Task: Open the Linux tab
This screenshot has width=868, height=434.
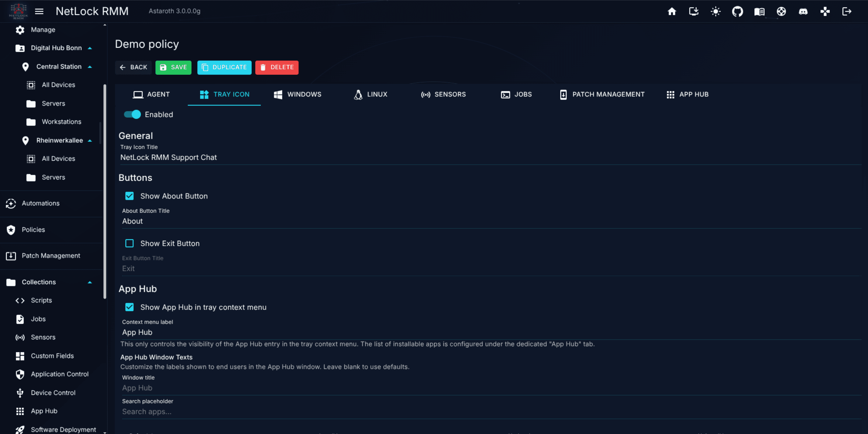Action: click(x=370, y=95)
